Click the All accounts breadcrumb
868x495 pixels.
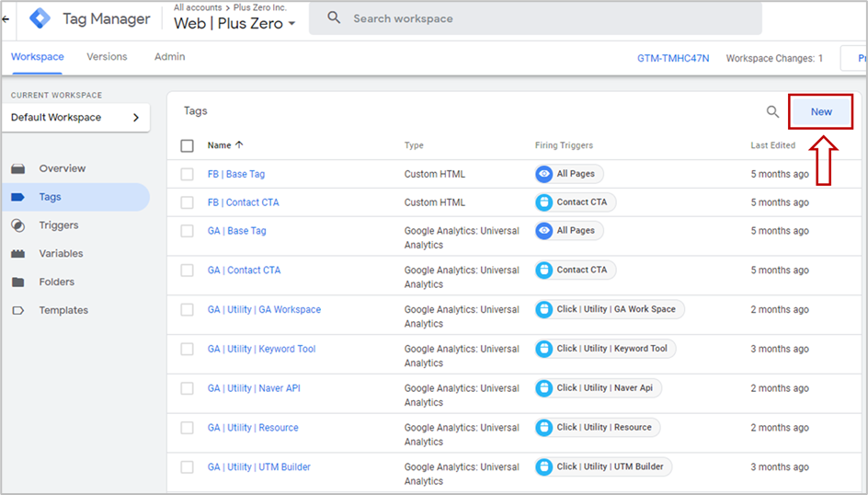(x=198, y=7)
